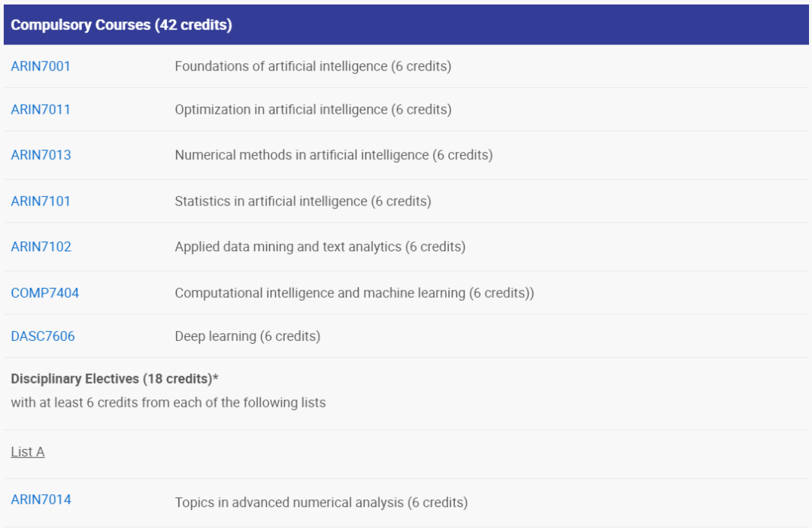
Task: Click the Compulsory Courses (42 credits) header
Action: [121, 25]
